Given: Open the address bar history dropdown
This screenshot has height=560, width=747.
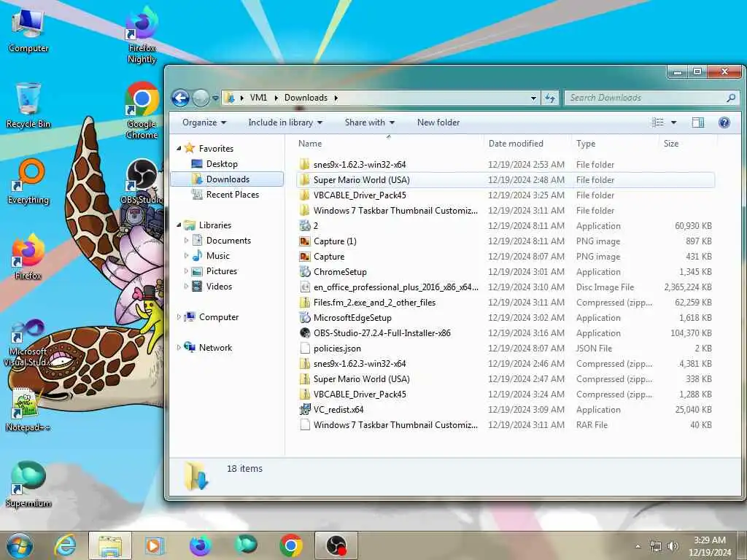Looking at the screenshot, I should pos(533,98).
